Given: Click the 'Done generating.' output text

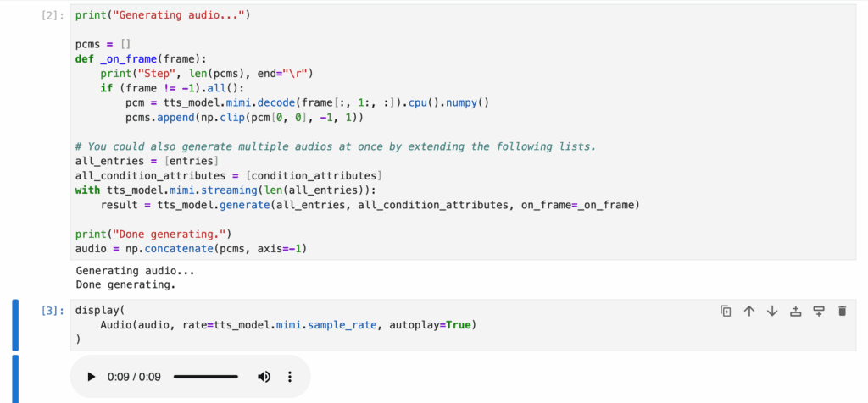Looking at the screenshot, I should pos(125,286).
